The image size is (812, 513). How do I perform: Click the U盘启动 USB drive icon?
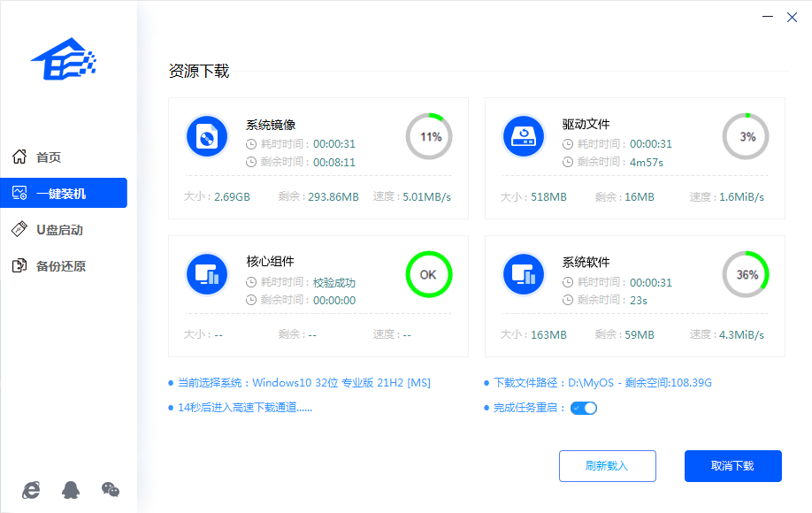tap(19, 229)
